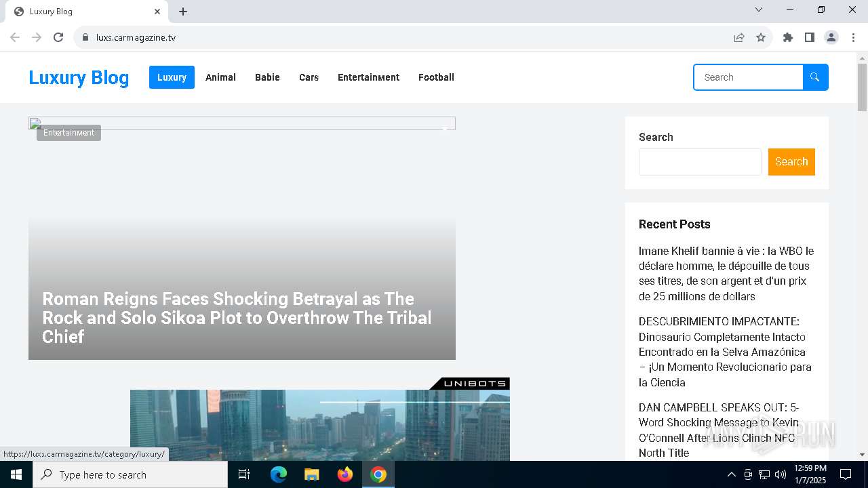Open File Explorer from the taskbar

[x=312, y=474]
